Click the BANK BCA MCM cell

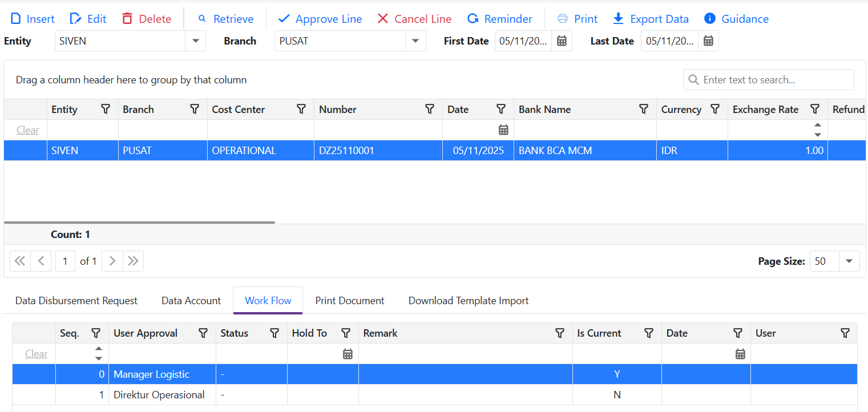(x=585, y=151)
